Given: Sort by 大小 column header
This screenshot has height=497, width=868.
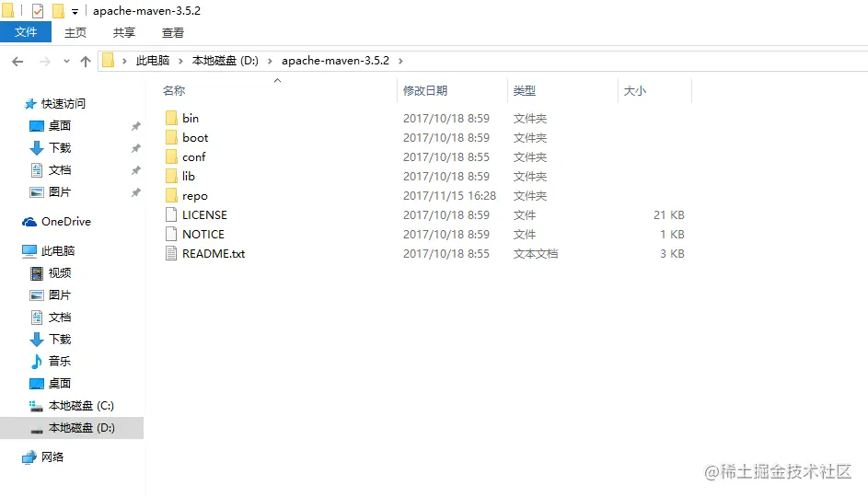Looking at the screenshot, I should pos(635,91).
